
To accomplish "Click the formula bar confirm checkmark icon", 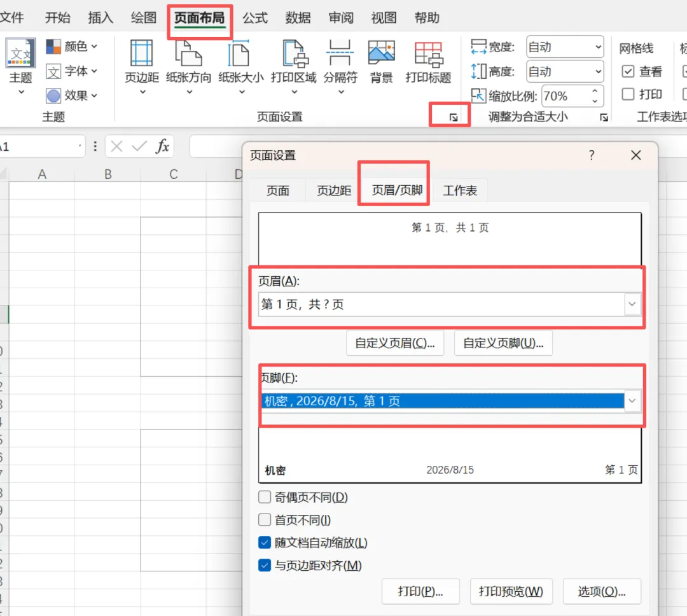I will [x=139, y=146].
